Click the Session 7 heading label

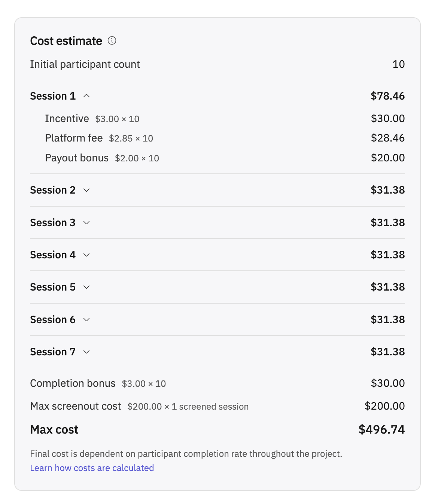point(53,352)
